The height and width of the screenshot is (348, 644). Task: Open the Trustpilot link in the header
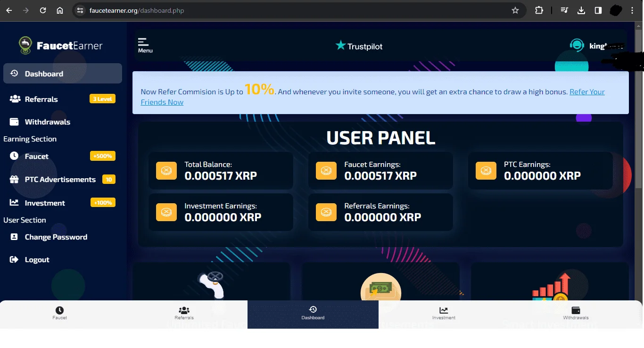(359, 46)
